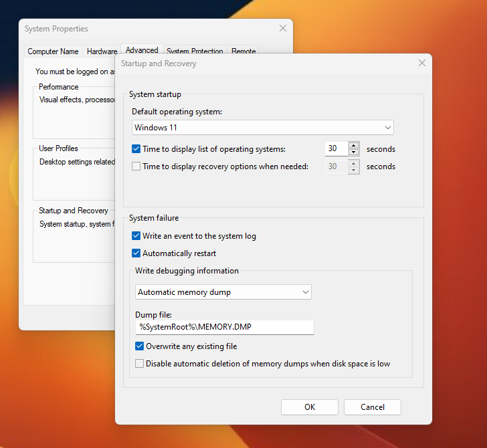Click 'User Profiles' heading in System Properties
The width and height of the screenshot is (487, 448).
(x=58, y=148)
